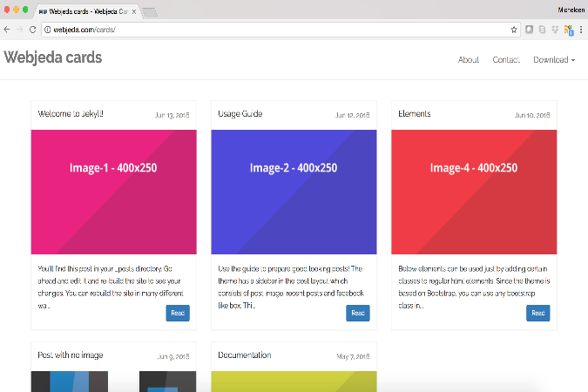Open the Documentation post title
The width and height of the screenshot is (588, 392).
tap(245, 355)
